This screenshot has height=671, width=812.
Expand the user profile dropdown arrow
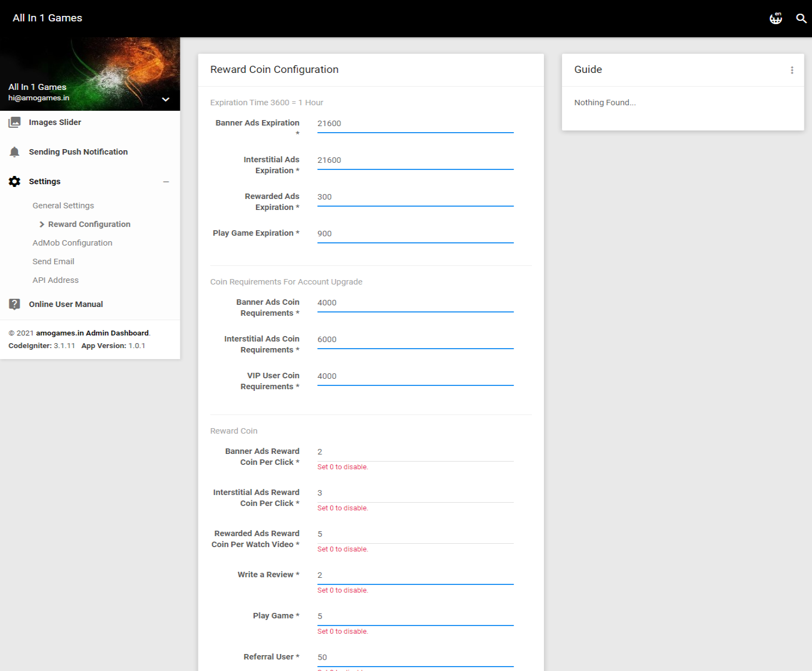(x=166, y=99)
